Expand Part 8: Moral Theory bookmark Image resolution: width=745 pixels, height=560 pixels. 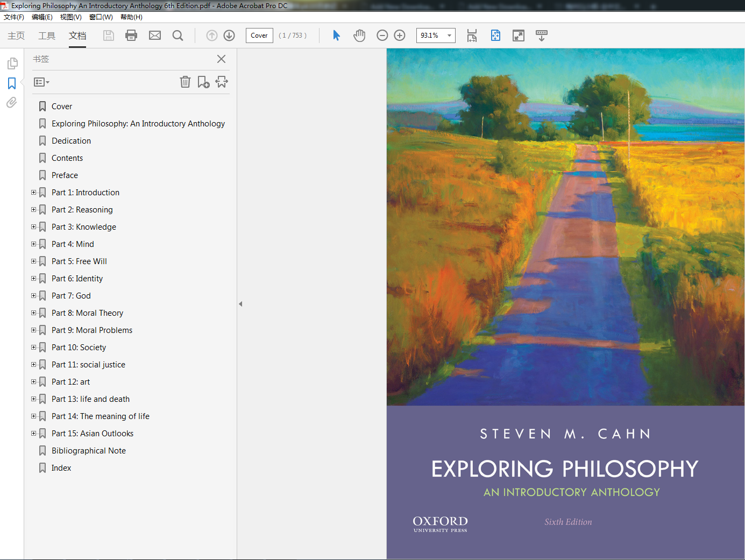[33, 313]
